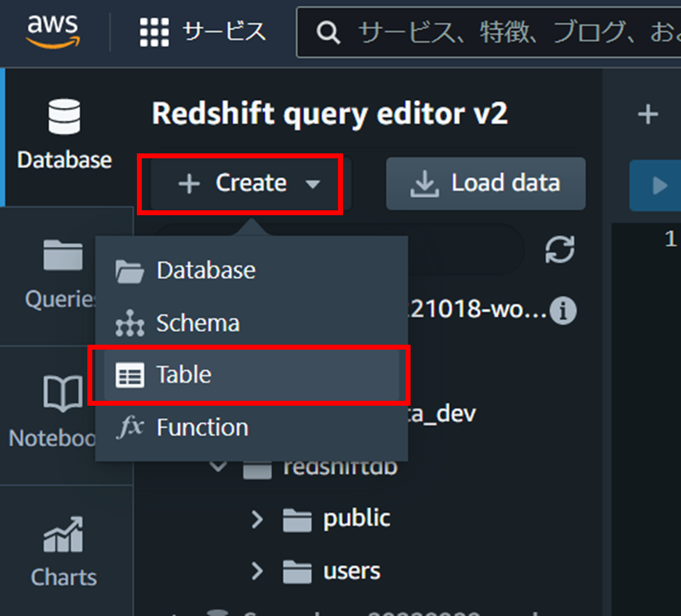This screenshot has width=681, height=616.
Task: Click the Load data button
Action: [486, 184]
